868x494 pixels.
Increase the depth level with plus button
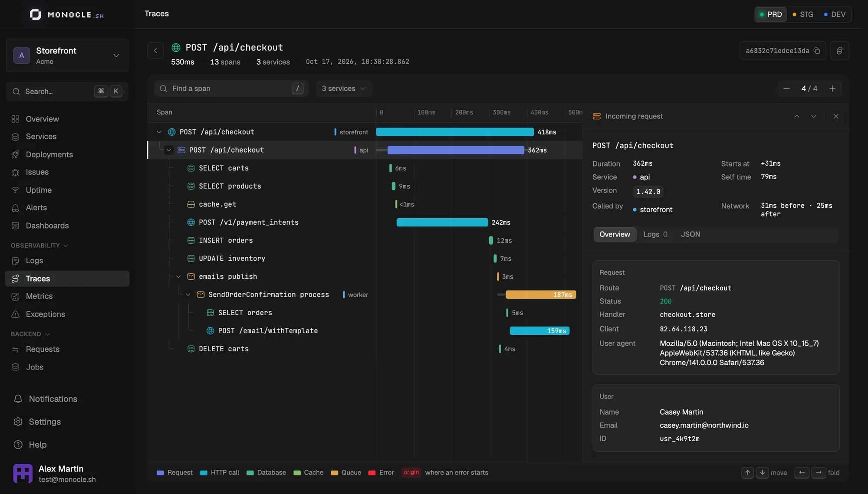click(832, 88)
